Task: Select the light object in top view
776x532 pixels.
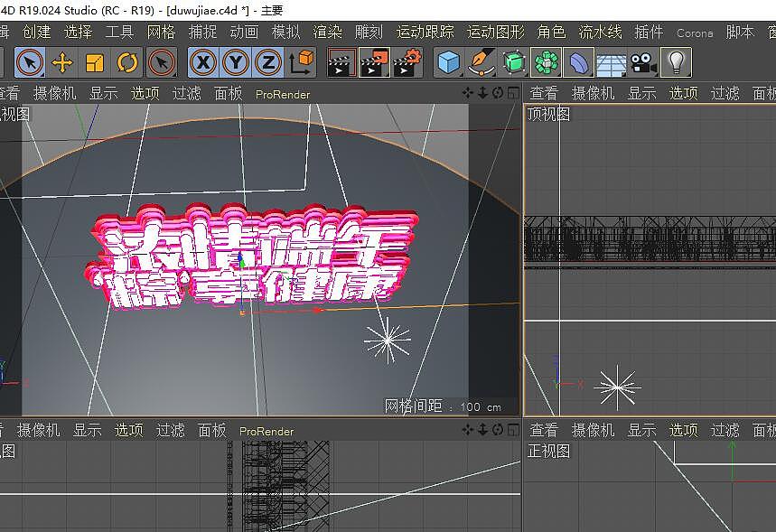Action: coord(618,387)
